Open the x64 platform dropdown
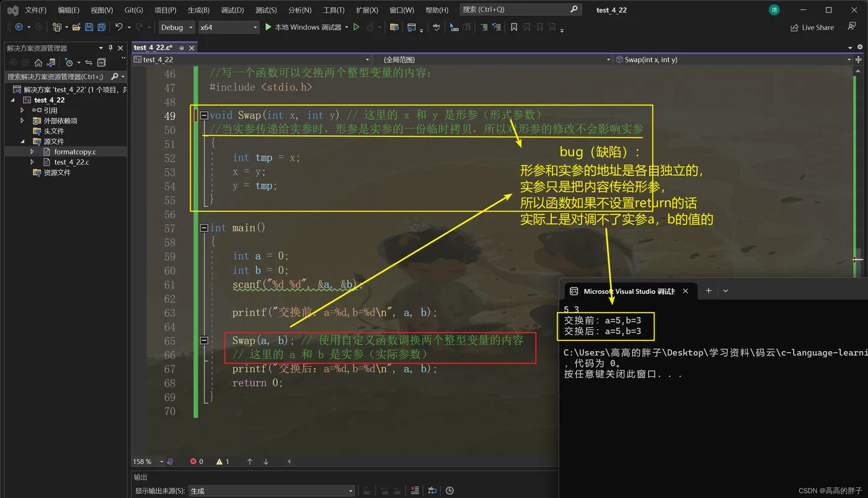 [228, 27]
